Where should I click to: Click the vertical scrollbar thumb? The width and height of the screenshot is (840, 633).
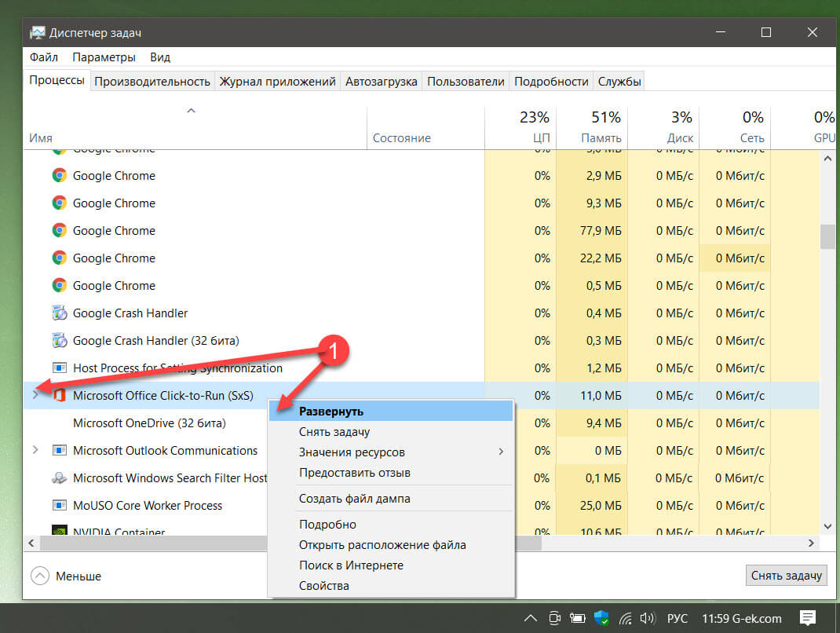click(x=827, y=236)
